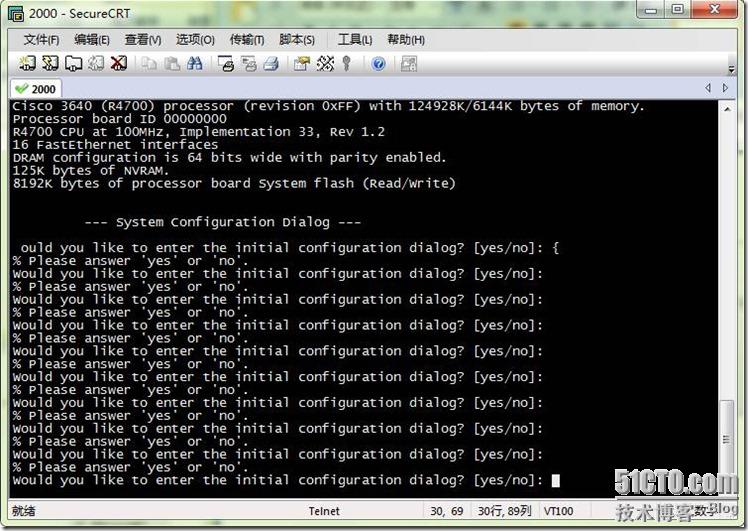Click the Connect toolbar icon
Screen dimensions: 748x531
coord(27,63)
